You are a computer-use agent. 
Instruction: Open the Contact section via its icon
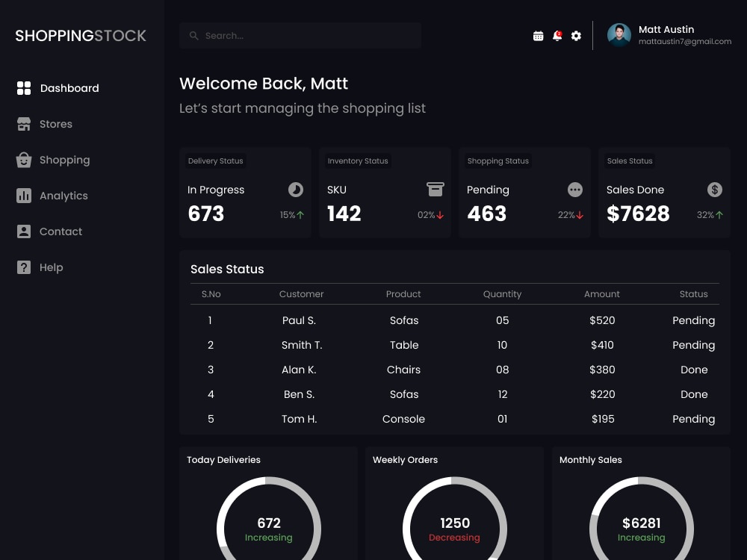click(24, 231)
